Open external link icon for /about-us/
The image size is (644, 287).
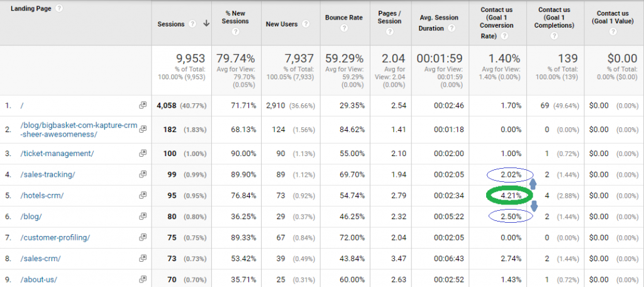143,279
